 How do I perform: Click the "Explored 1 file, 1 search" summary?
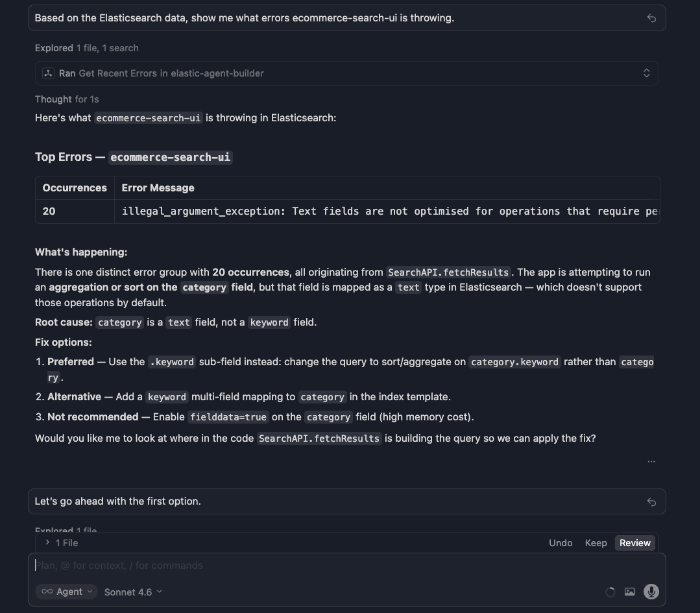[86, 47]
